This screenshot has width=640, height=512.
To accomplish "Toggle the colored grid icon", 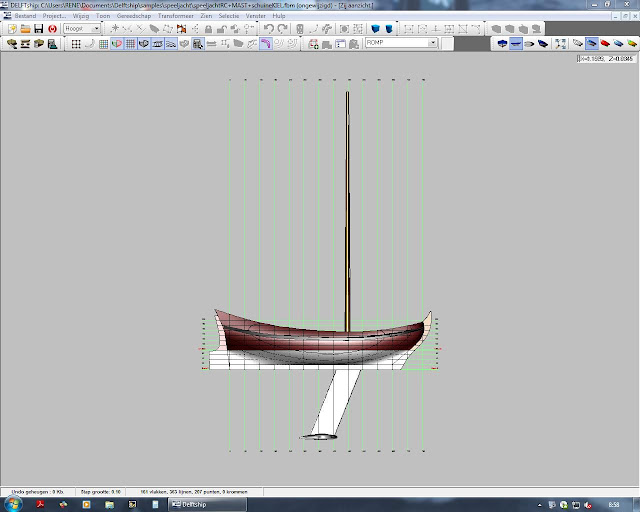I will (103, 44).
